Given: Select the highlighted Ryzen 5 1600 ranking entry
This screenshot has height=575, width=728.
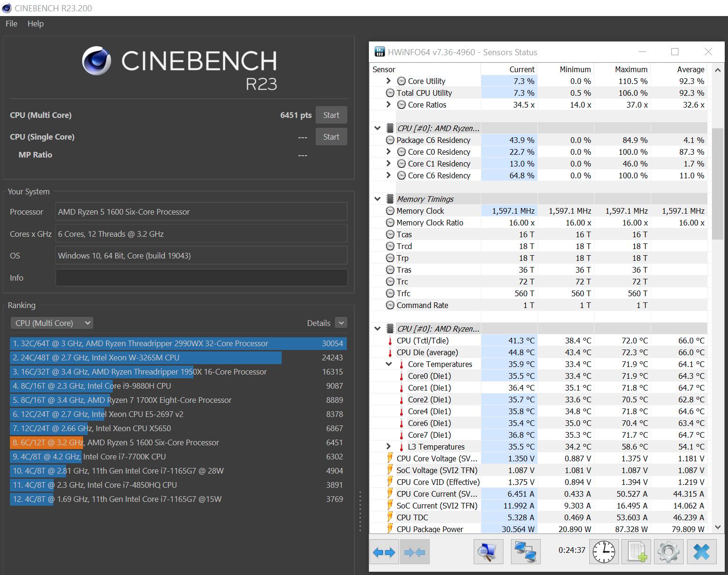Looking at the screenshot, I should 178,442.
